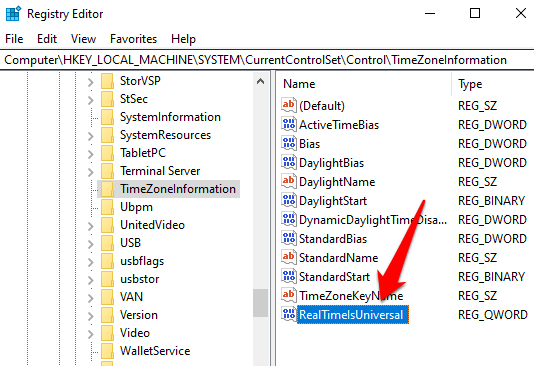Screen dimensions: 534x366
Task: Click the registry path address bar
Action: coord(267,60)
